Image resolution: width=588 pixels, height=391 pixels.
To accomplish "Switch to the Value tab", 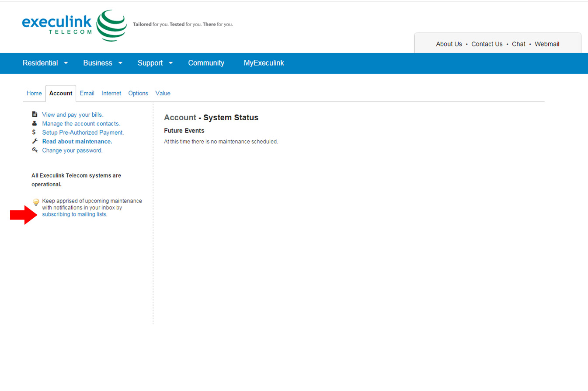I will coord(163,93).
